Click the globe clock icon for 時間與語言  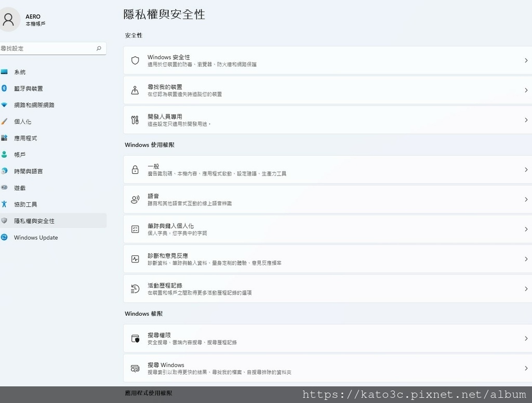(4, 171)
